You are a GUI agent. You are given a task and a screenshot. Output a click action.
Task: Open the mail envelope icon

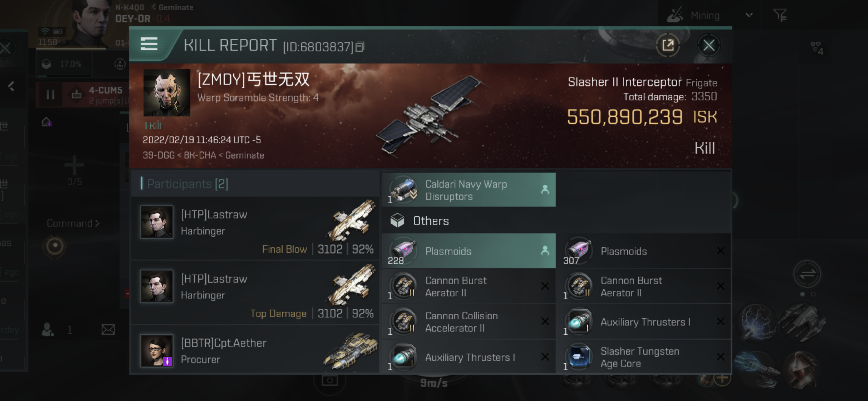(x=108, y=329)
